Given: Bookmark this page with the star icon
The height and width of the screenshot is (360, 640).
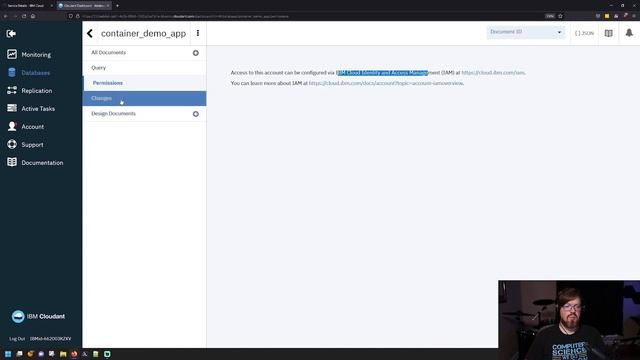Looking at the screenshot, I should pos(560,16).
